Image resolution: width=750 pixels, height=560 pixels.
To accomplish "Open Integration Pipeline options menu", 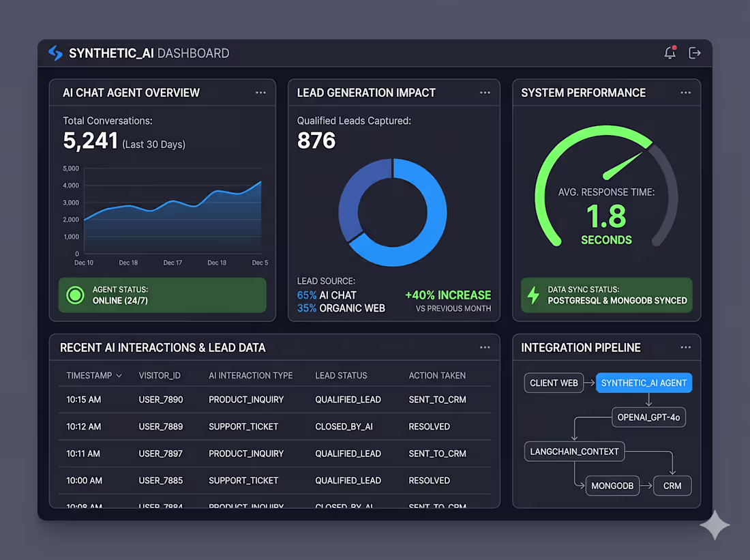I will pos(686,347).
